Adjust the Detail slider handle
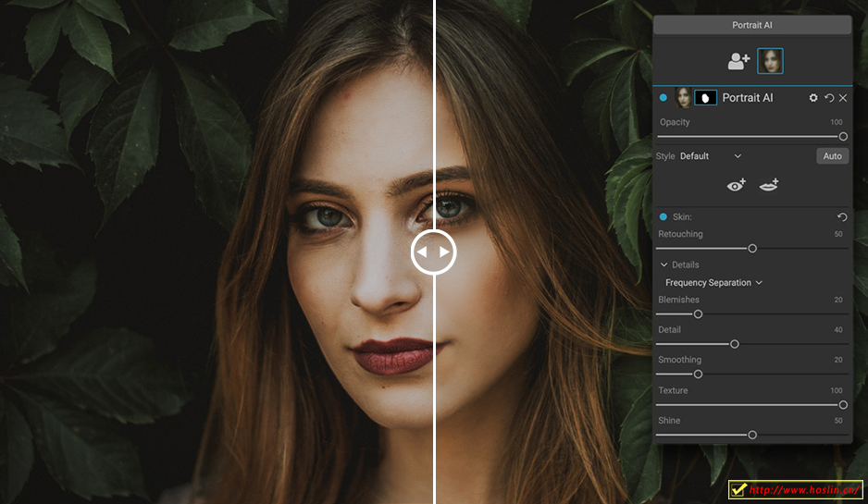Screen dimensions: 868x504 (735, 344)
